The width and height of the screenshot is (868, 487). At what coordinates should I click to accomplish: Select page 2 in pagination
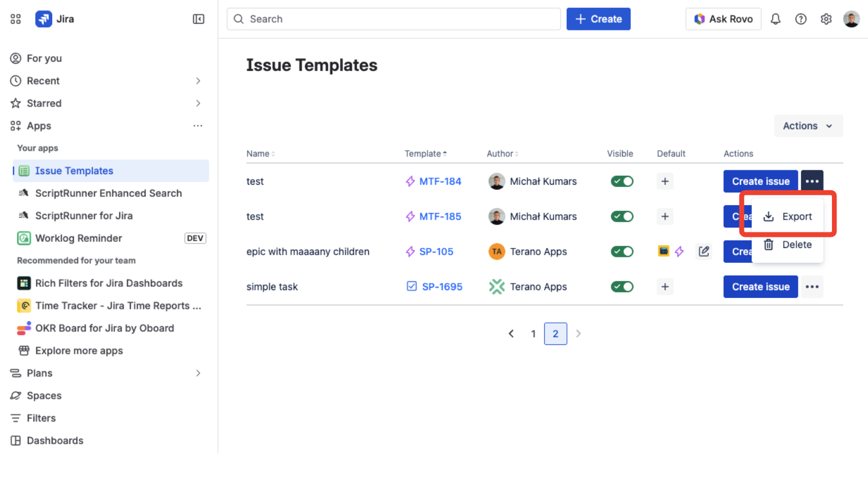(555, 333)
